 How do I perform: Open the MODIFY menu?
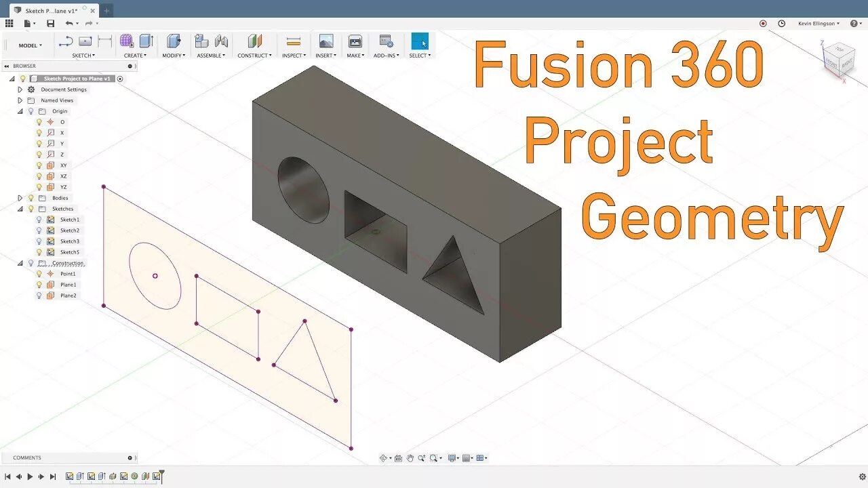(174, 56)
